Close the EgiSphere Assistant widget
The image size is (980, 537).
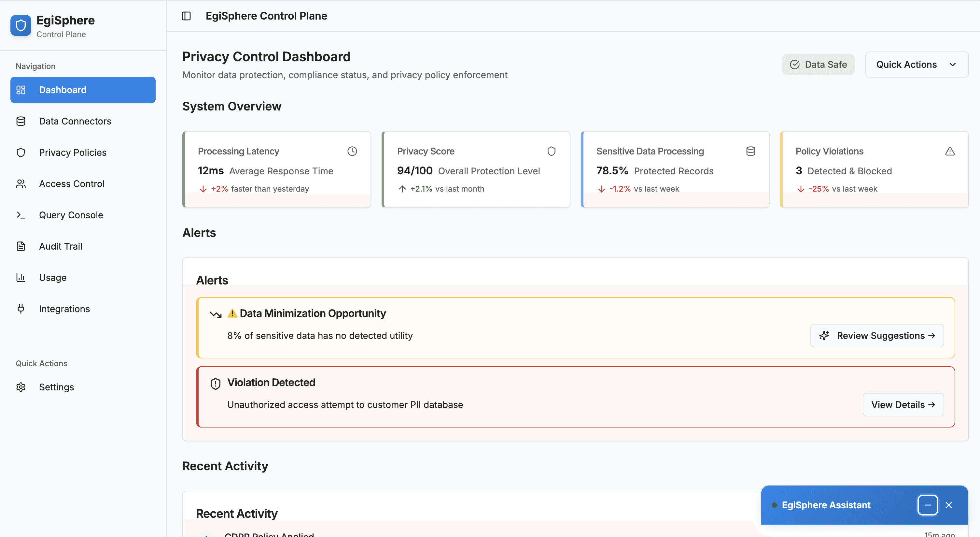(949, 505)
